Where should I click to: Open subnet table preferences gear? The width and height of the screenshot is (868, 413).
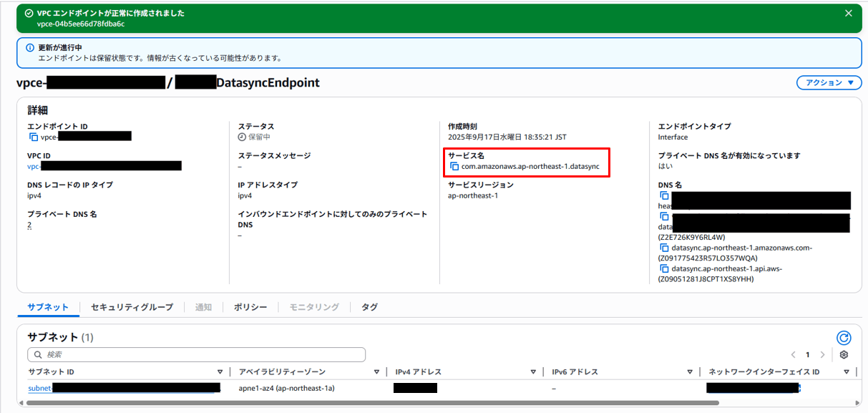[x=844, y=354]
